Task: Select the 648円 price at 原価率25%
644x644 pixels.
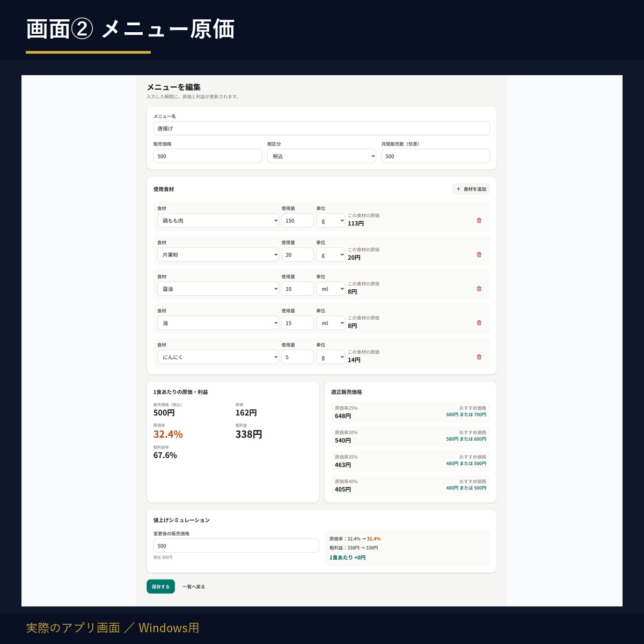Action: click(x=343, y=416)
